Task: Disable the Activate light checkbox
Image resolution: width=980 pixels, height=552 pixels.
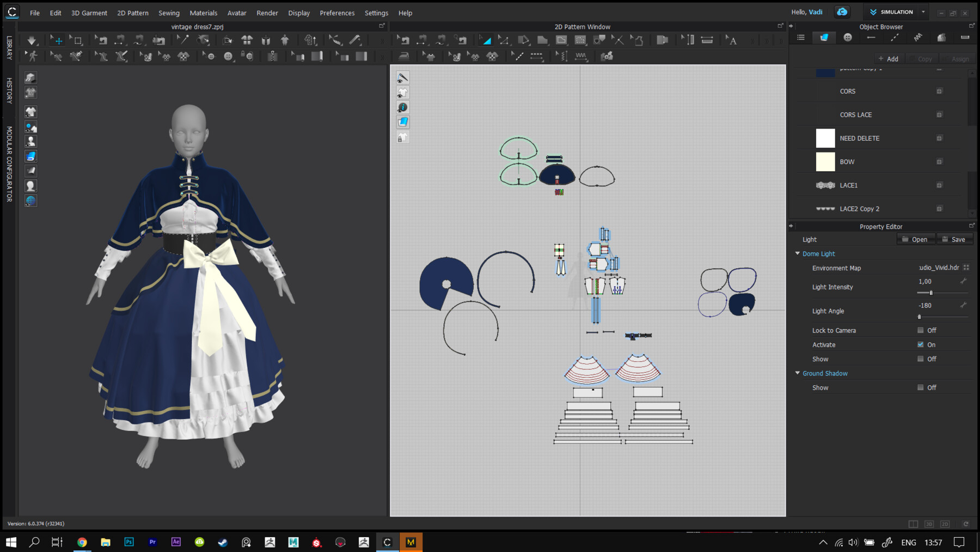Action: 921,344
